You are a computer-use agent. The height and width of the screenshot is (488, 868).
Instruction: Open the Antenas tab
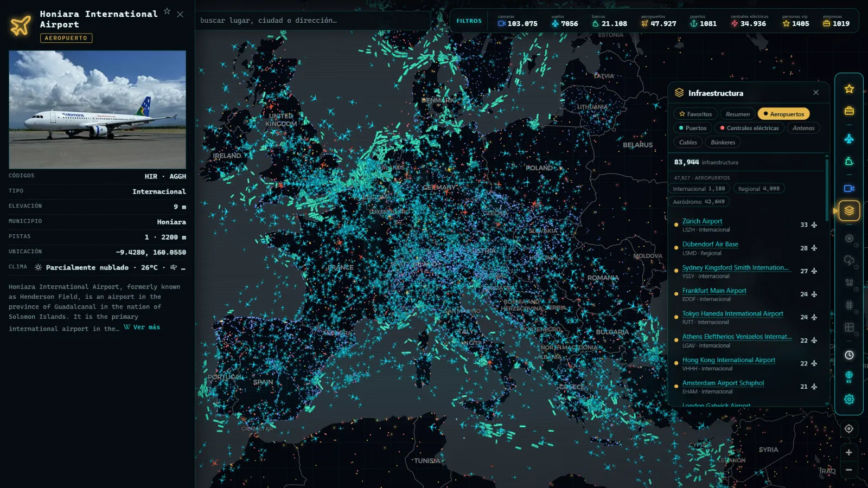803,128
